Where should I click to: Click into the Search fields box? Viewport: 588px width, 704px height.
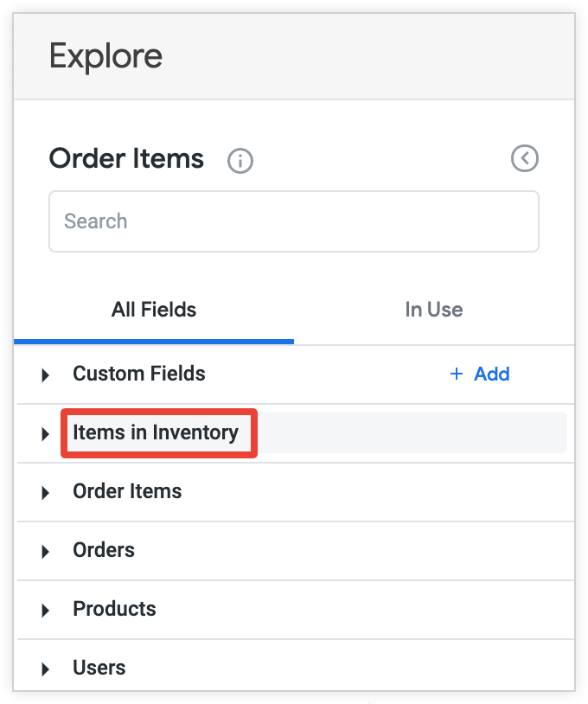(294, 221)
